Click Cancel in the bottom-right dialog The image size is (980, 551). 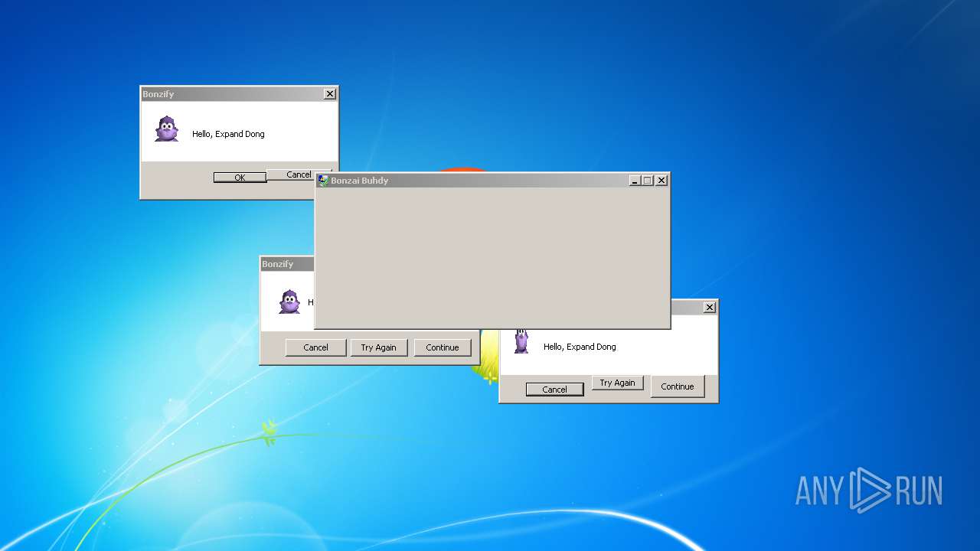(555, 390)
